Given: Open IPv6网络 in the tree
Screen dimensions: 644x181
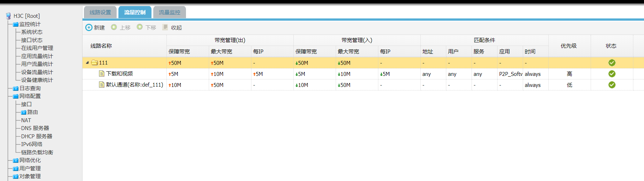Looking at the screenshot, I should [32, 144].
